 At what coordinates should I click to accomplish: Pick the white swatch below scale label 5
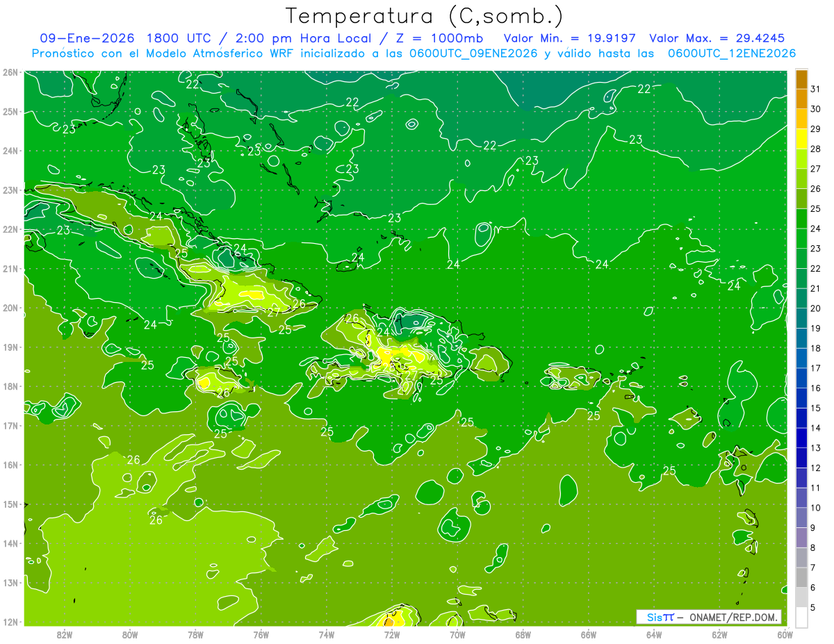801,617
